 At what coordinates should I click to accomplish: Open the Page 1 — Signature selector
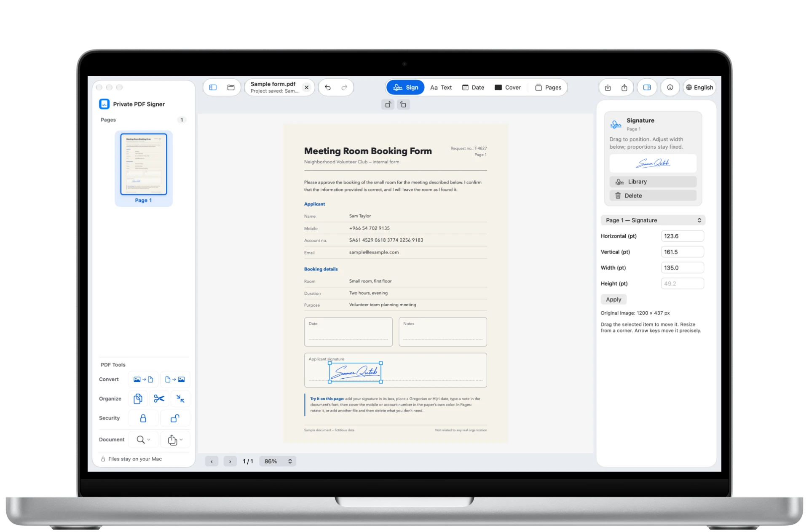click(653, 220)
